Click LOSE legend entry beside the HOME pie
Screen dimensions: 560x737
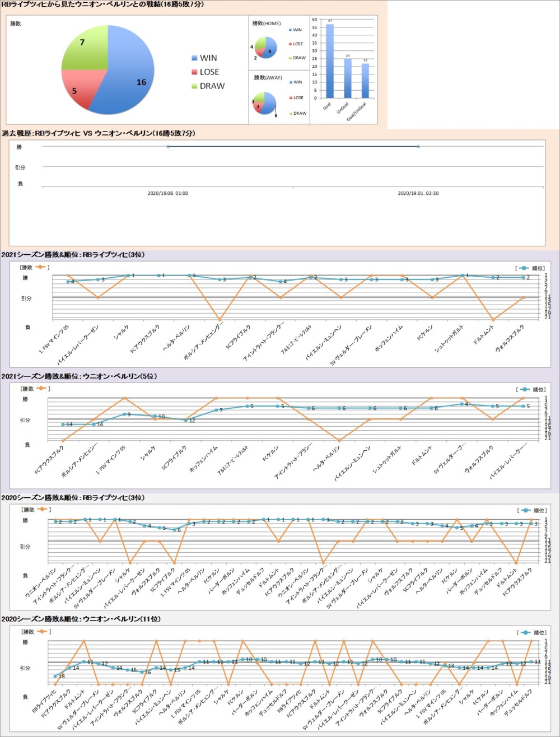pyautogui.click(x=297, y=43)
